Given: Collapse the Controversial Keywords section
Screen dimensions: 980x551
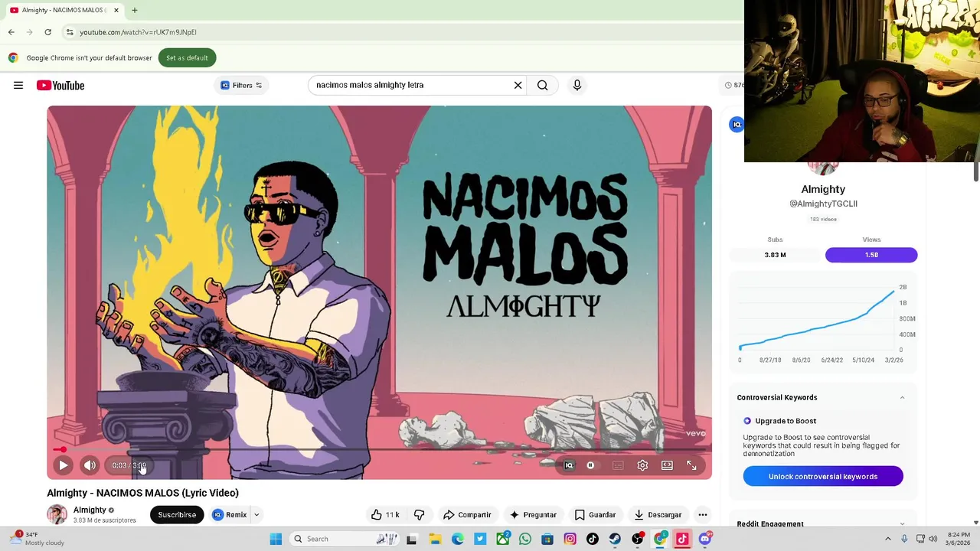Looking at the screenshot, I should click(902, 397).
